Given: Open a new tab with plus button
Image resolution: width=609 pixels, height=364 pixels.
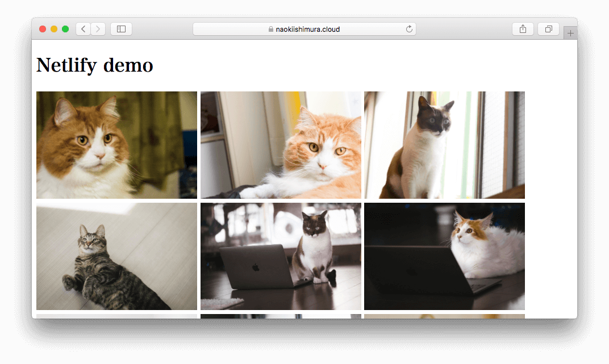Looking at the screenshot, I should click(x=570, y=34).
